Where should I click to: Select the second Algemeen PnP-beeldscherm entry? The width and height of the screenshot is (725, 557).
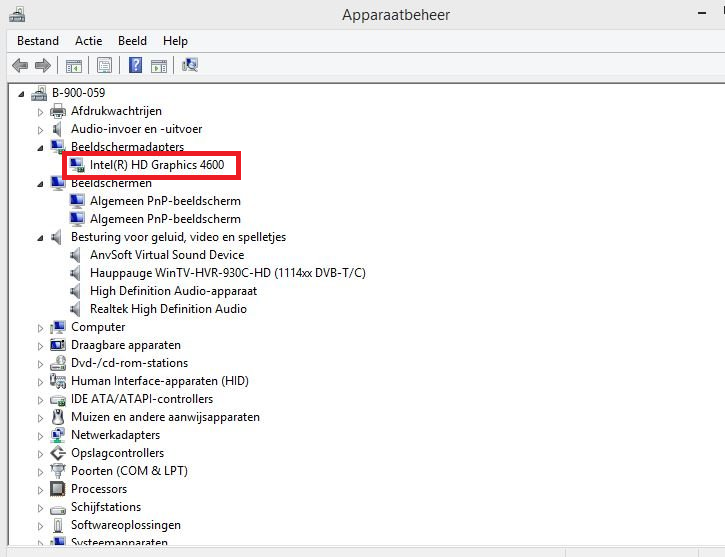pyautogui.click(x=165, y=219)
